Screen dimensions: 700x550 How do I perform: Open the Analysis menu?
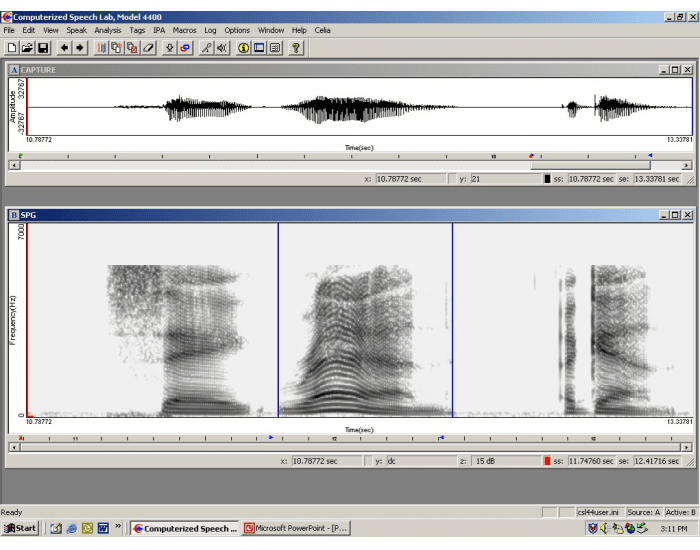[108, 30]
